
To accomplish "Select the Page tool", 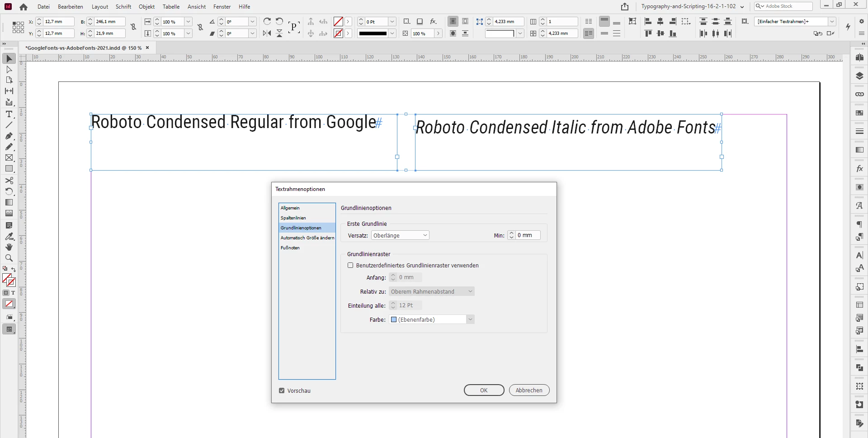I will (x=9, y=80).
